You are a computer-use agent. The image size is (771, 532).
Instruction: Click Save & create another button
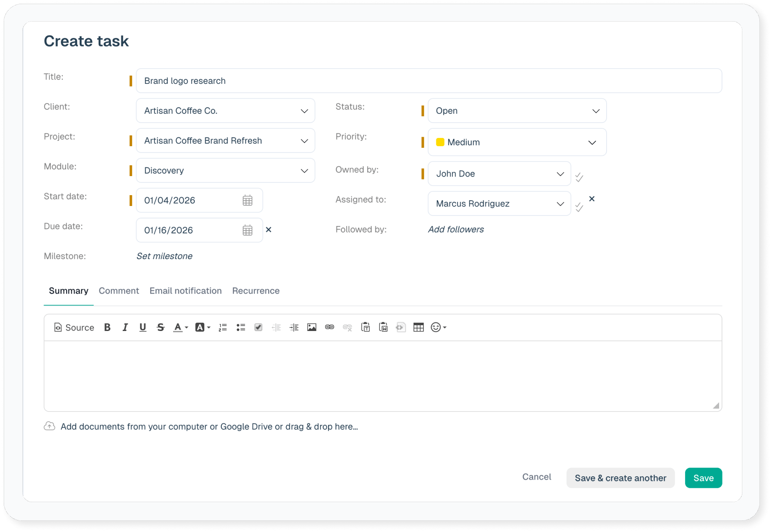620,478
